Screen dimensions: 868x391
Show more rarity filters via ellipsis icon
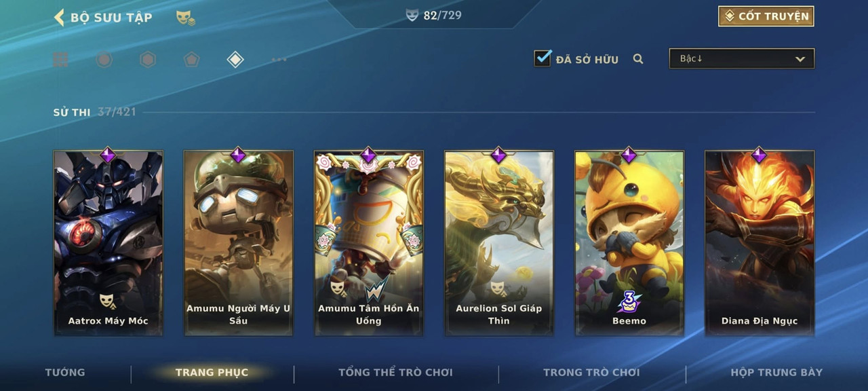tap(279, 60)
